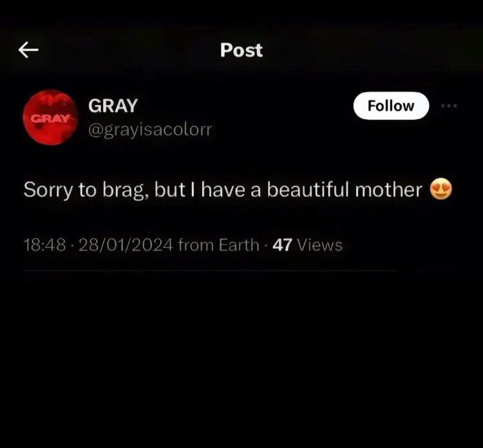Click the 28/01/2024 post date
The height and width of the screenshot is (448, 483).
(126, 245)
